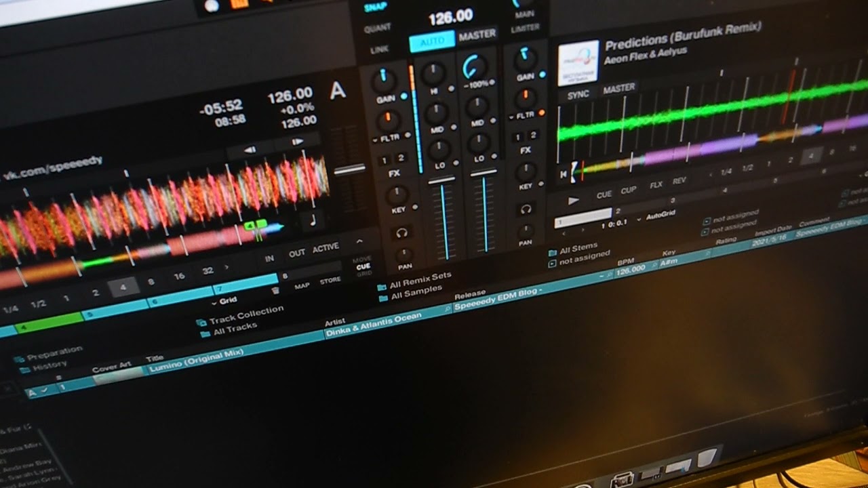Click deck A LO EQ knob

coord(439,149)
